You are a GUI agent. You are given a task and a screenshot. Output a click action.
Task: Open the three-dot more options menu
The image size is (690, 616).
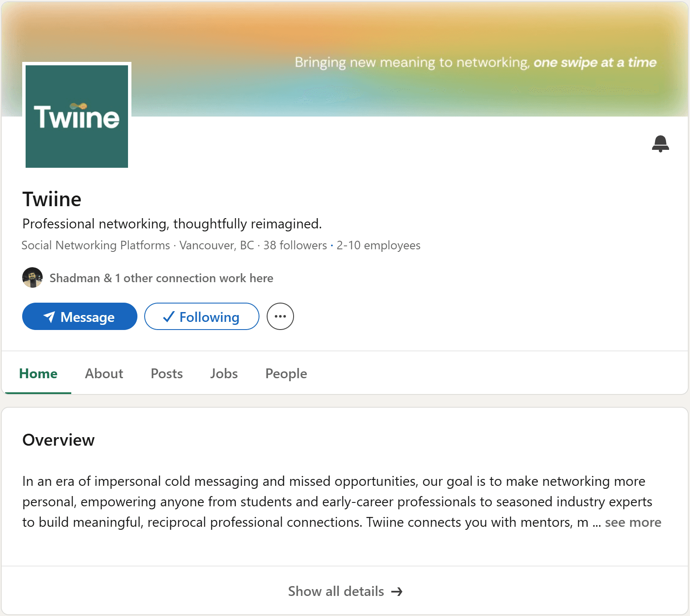[280, 316]
